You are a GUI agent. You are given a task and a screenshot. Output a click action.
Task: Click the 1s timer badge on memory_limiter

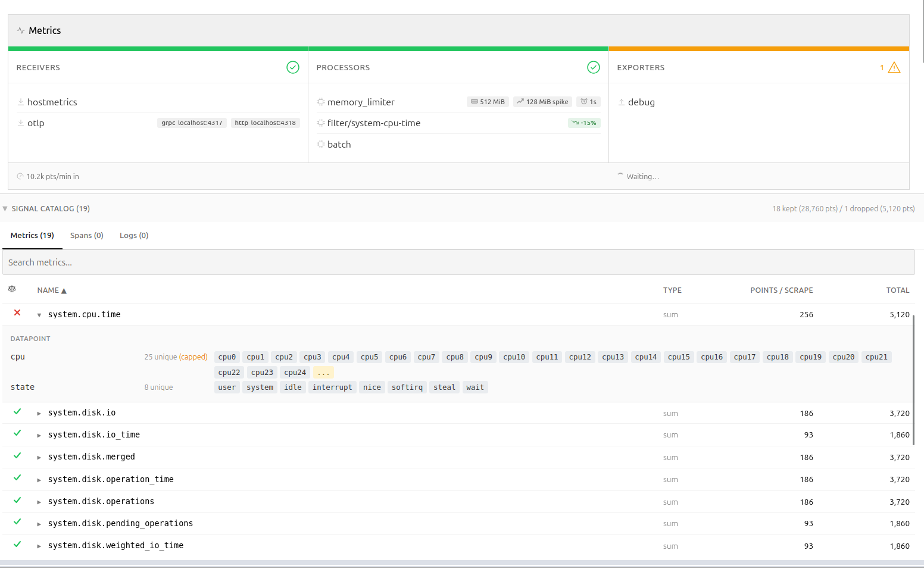[588, 101]
